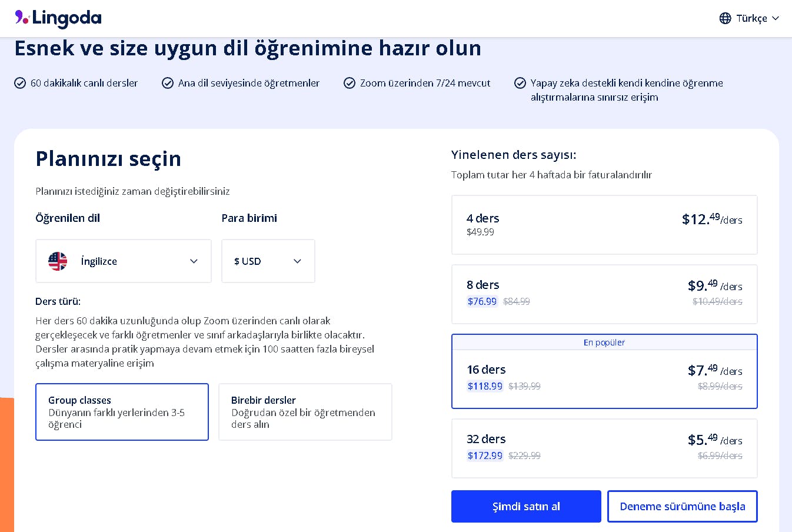792x532 pixels.
Task: Click checkmark icon beside Zoom üzerinden 7/24 mevcut
Action: click(350, 83)
